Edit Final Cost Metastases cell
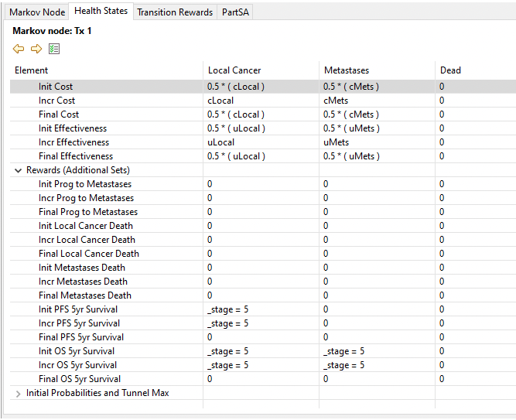Screen dimensions: 516x420 pyautogui.click(x=377, y=114)
